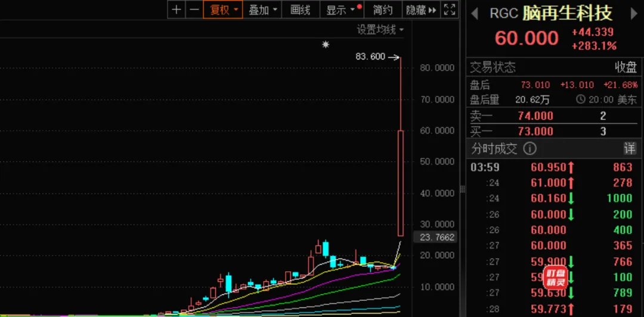Click the 详 details button for trades

pos(630,148)
